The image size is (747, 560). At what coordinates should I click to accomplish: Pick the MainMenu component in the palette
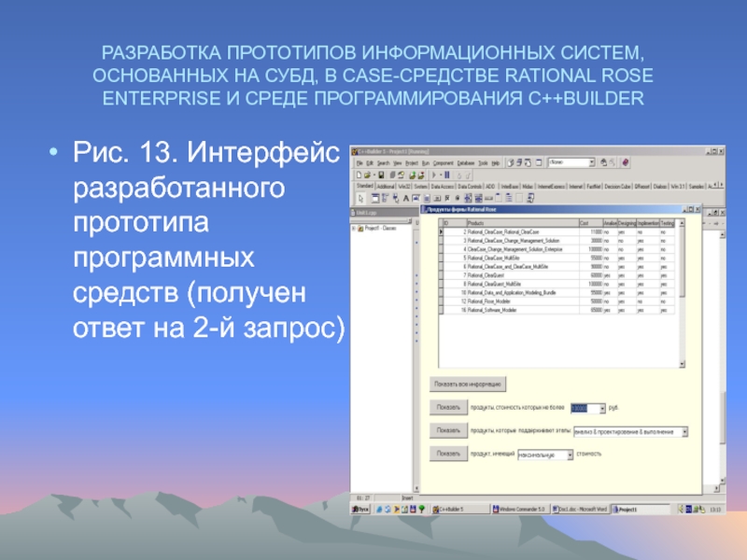[386, 198]
